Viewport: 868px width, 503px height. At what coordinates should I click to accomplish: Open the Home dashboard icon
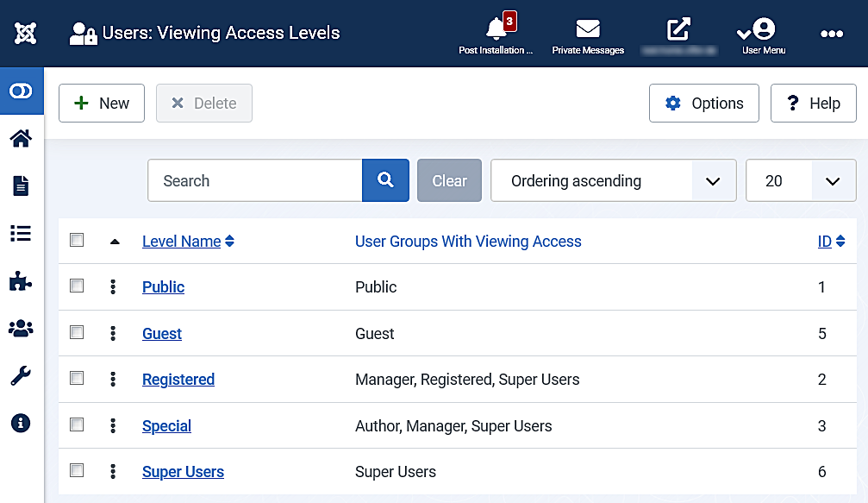point(22,138)
